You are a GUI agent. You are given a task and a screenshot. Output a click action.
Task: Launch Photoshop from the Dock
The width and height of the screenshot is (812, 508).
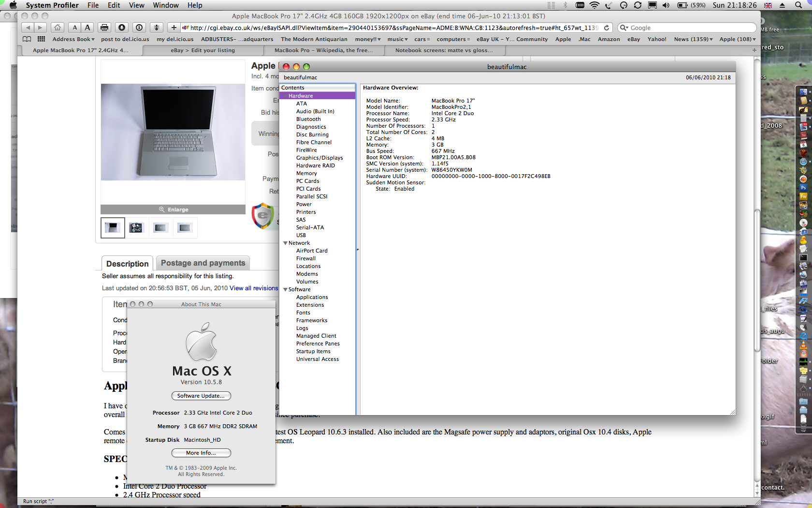pos(803,188)
